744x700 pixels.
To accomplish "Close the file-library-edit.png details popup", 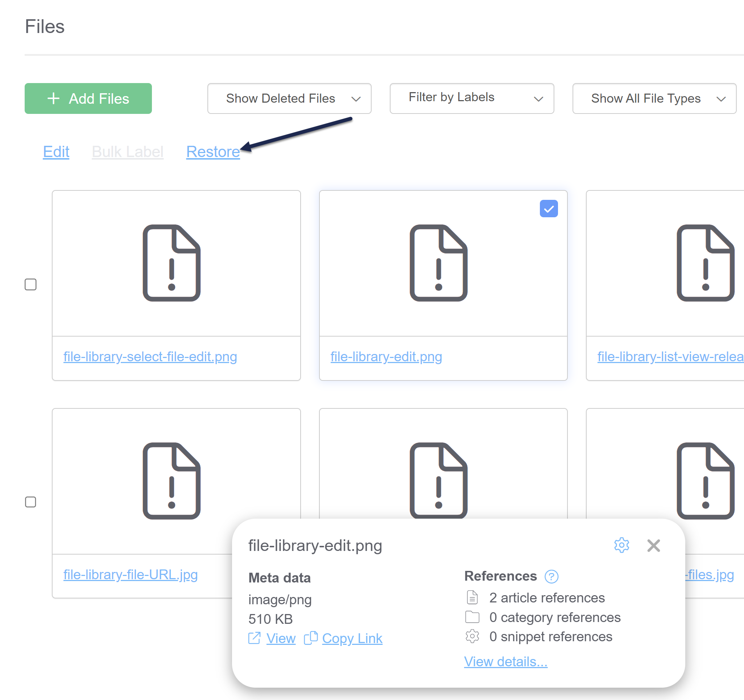I will point(653,545).
